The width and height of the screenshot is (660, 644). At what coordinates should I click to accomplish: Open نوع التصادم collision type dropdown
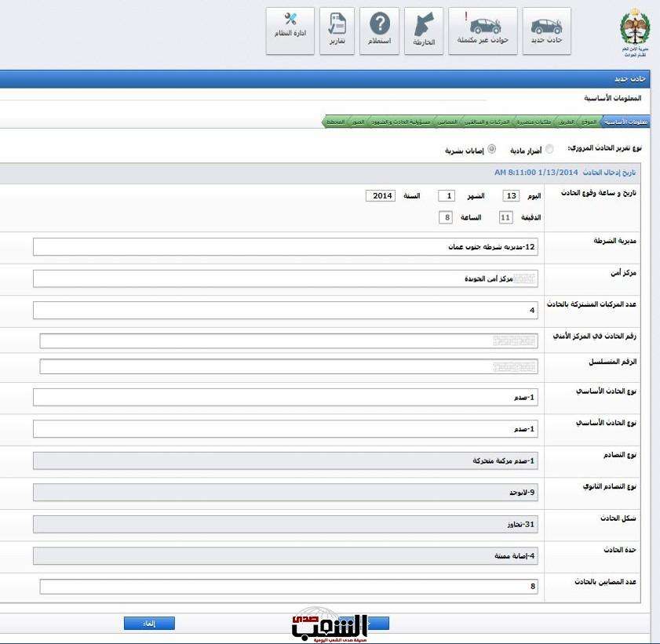(x=286, y=460)
